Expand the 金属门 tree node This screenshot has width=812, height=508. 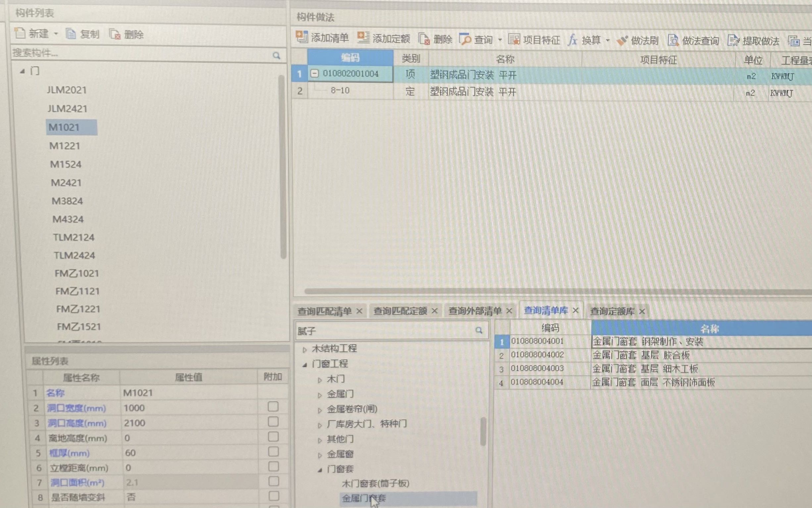pos(320,395)
